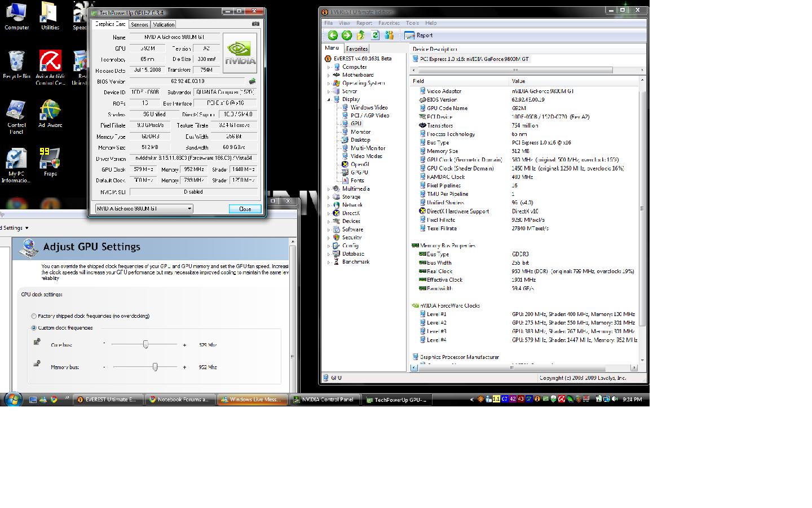This screenshot has height=508, width=812.
Task: Click the two-people users icon in EVEREST toolbar
Action: pyautogui.click(x=389, y=36)
